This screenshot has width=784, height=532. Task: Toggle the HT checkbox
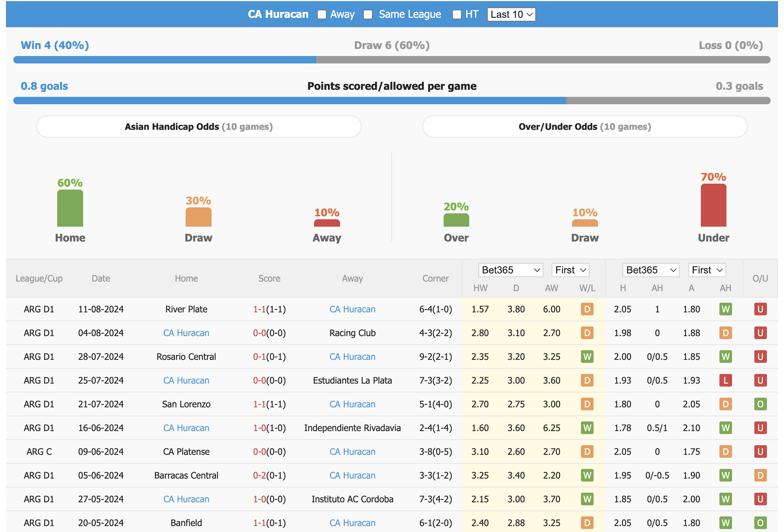click(x=457, y=14)
